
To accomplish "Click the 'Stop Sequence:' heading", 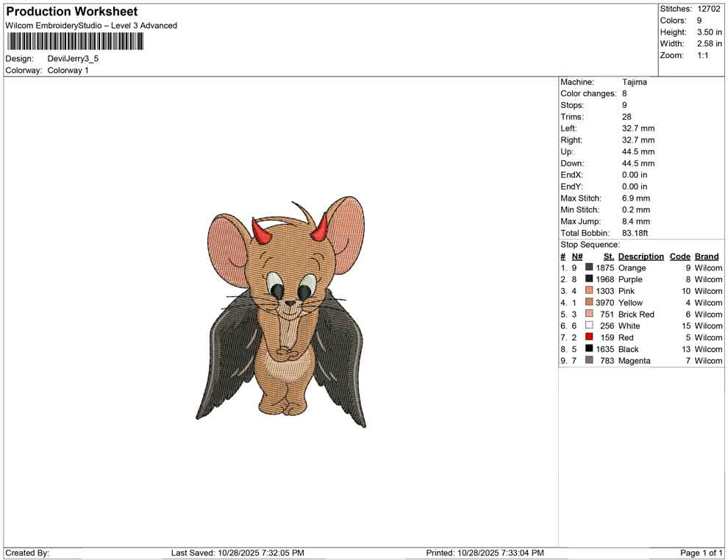I will pyautogui.click(x=590, y=245).
